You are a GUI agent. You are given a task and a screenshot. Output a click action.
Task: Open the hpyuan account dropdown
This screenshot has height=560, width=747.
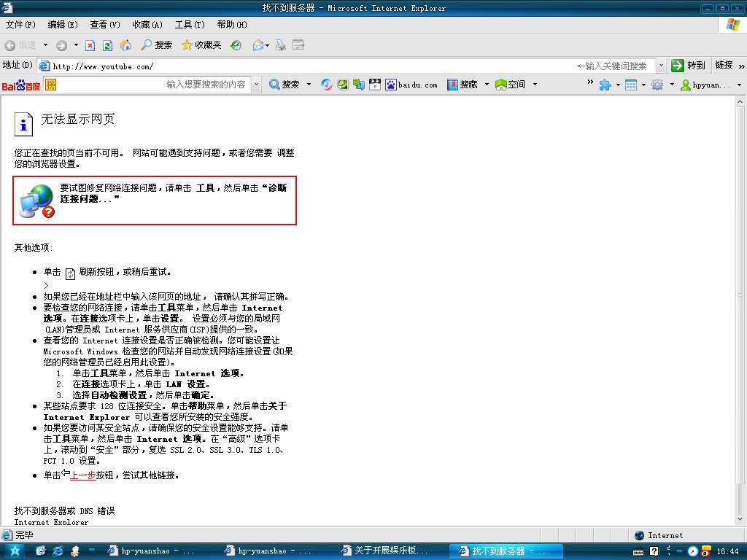739,85
